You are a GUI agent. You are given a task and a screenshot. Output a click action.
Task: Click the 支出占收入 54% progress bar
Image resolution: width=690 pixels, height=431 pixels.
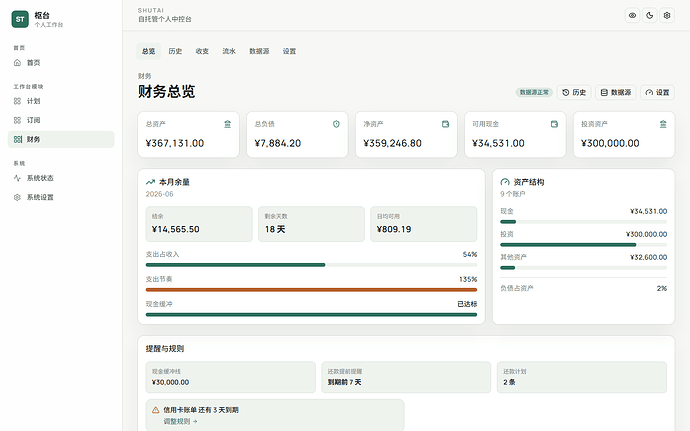[311, 265]
